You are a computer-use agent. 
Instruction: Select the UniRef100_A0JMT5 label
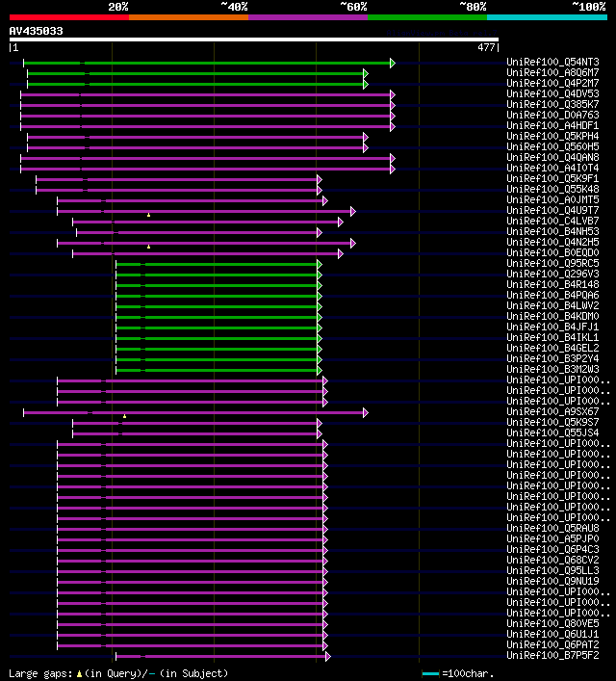pos(552,199)
